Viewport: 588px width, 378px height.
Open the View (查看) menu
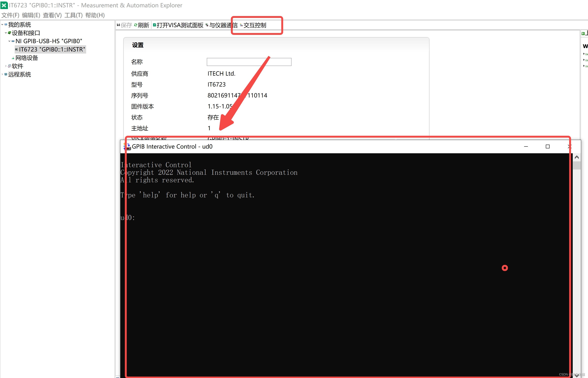52,15
